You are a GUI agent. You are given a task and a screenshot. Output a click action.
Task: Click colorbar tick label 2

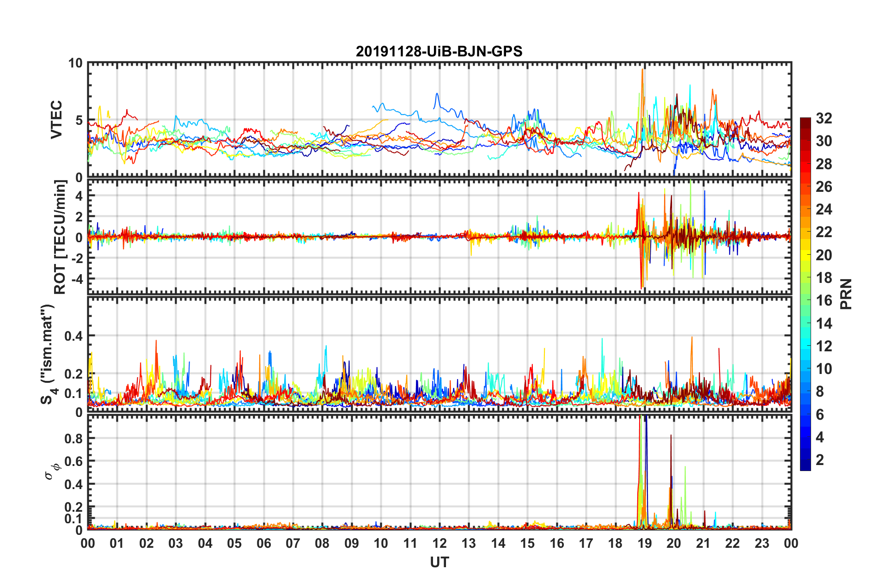click(820, 460)
